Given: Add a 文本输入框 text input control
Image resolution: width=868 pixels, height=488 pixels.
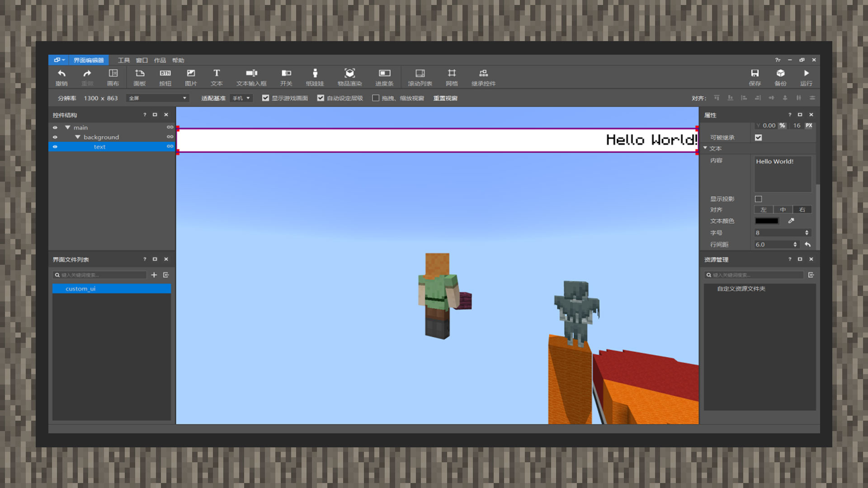Looking at the screenshot, I should pyautogui.click(x=251, y=77).
